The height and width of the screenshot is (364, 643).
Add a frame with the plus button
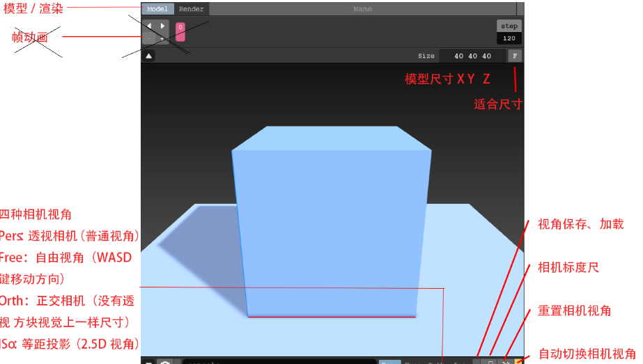162,38
